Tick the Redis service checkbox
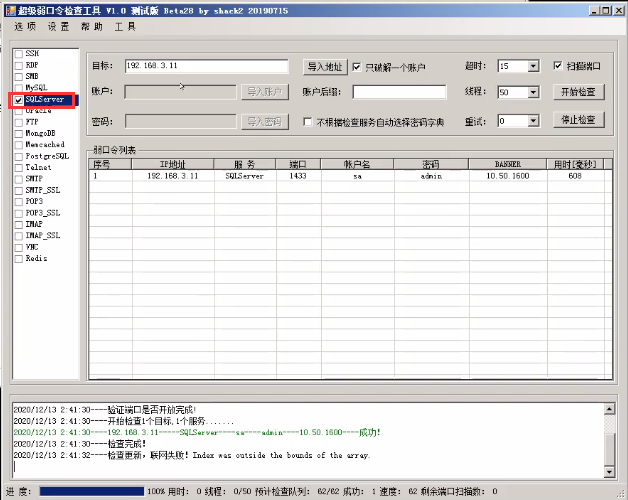Viewport: 628px width, 500px height. tap(19, 258)
